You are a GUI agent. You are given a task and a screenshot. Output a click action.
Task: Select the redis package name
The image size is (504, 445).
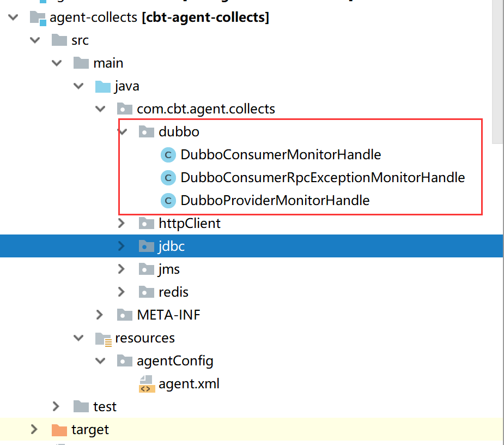(174, 292)
